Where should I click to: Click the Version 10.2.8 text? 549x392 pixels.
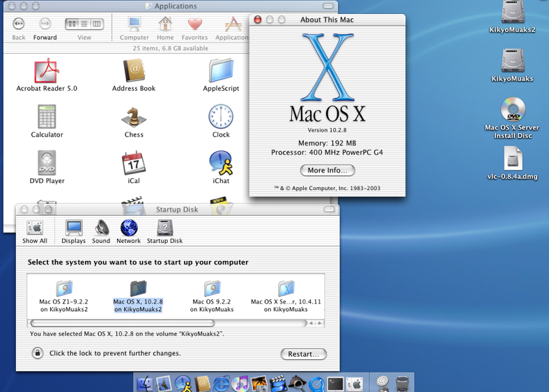327,130
